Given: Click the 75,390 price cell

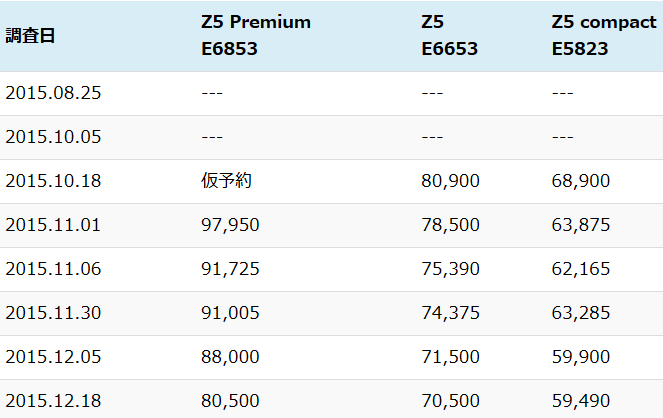Looking at the screenshot, I should pyautogui.click(x=450, y=269).
